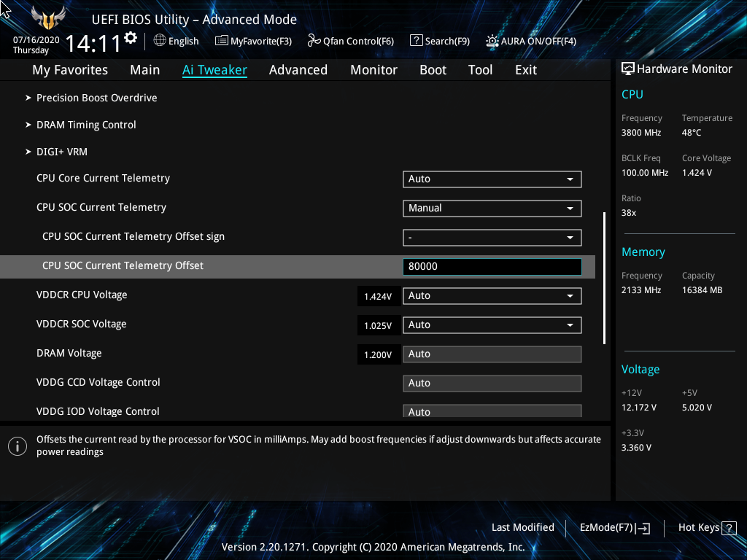747x560 pixels.
Task: Click the 1.200V value beside DRAM Voltage
Action: tap(378, 354)
